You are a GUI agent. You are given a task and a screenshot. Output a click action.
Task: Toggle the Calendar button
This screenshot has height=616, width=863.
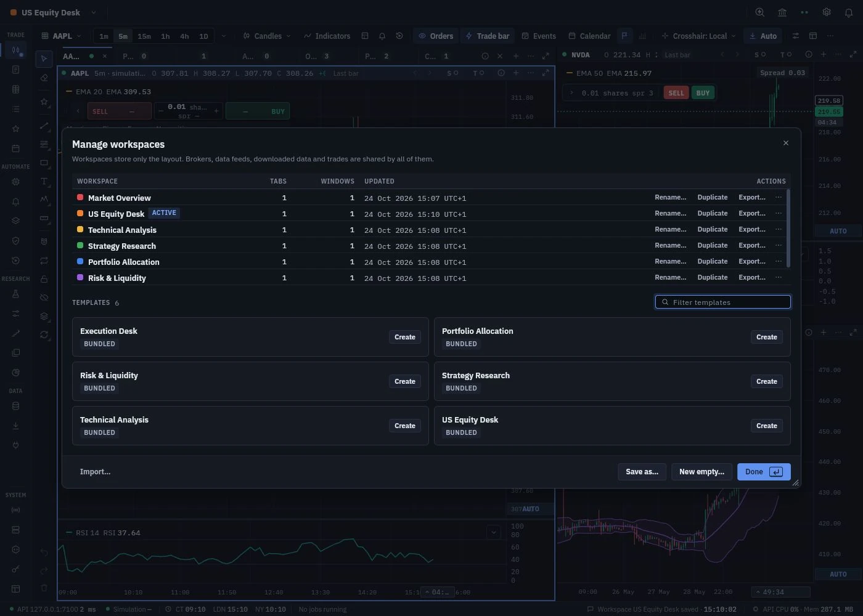[590, 36]
